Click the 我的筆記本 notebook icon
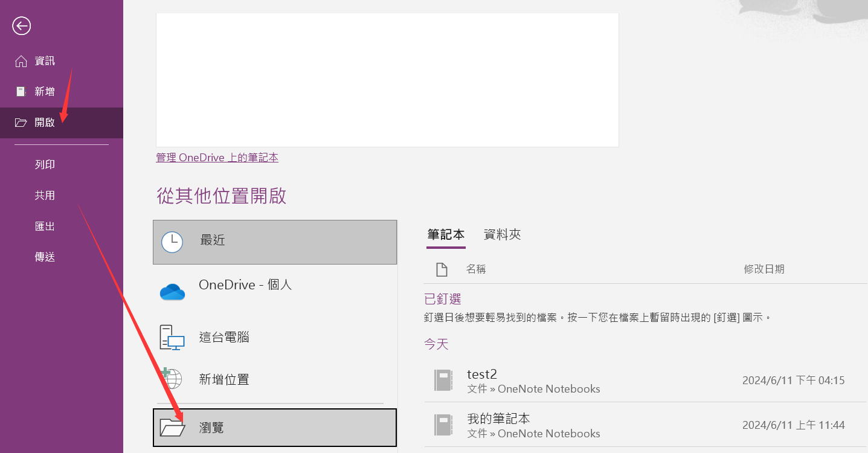The height and width of the screenshot is (453, 868). [x=443, y=425]
